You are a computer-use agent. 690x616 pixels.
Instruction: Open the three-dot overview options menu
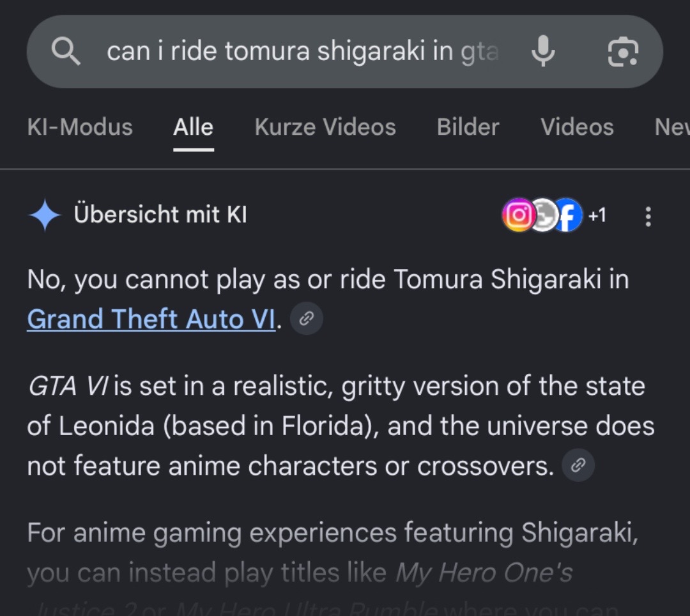648,217
